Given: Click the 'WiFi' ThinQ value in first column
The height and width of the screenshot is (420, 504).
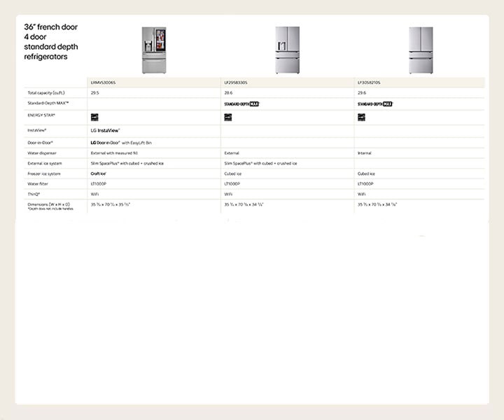Looking at the screenshot, I should pyautogui.click(x=94, y=195).
